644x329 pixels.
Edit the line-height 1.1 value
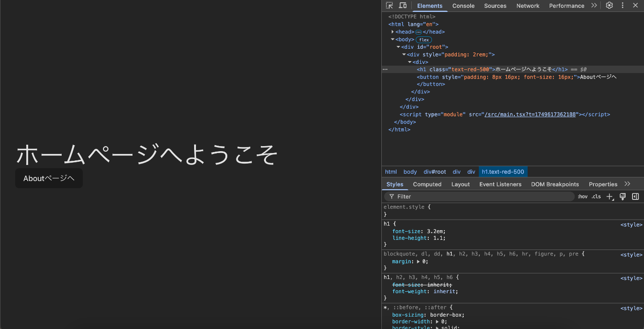click(x=438, y=238)
